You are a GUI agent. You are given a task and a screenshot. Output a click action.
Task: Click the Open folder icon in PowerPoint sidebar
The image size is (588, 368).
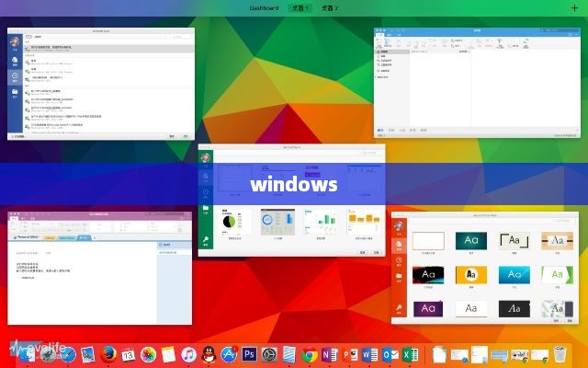tap(399, 277)
